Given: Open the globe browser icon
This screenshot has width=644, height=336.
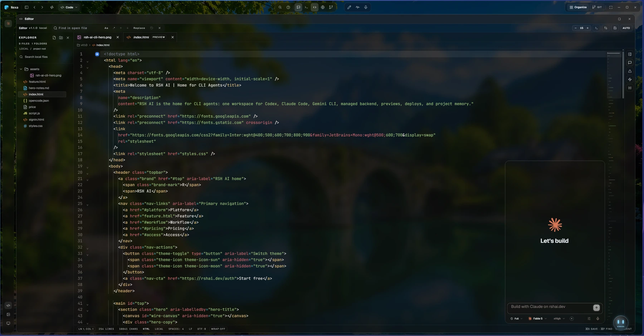Looking at the screenshot, I should click(x=323, y=7).
